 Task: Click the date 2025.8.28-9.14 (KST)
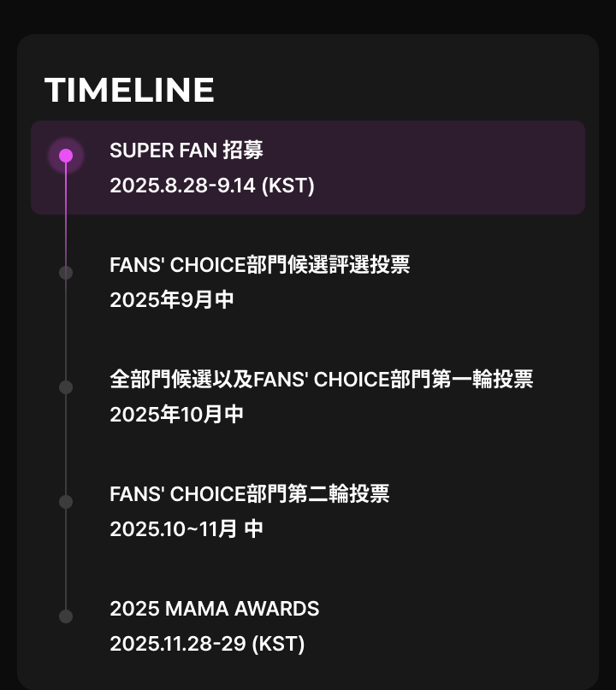(212, 186)
